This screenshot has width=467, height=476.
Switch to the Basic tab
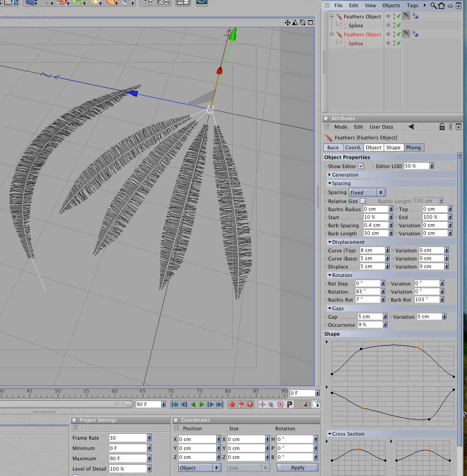pyautogui.click(x=333, y=147)
